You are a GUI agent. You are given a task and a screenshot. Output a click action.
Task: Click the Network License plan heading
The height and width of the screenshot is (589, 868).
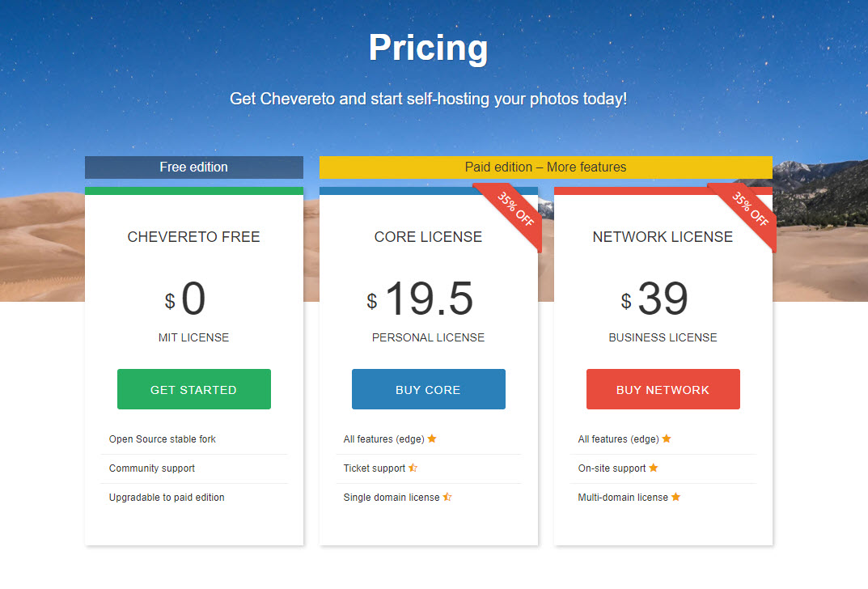(663, 237)
